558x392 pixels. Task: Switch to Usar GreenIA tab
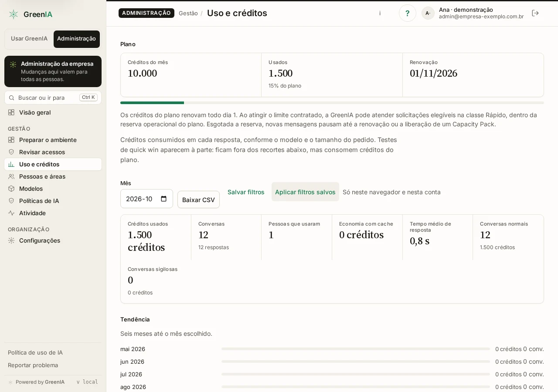[29, 39]
